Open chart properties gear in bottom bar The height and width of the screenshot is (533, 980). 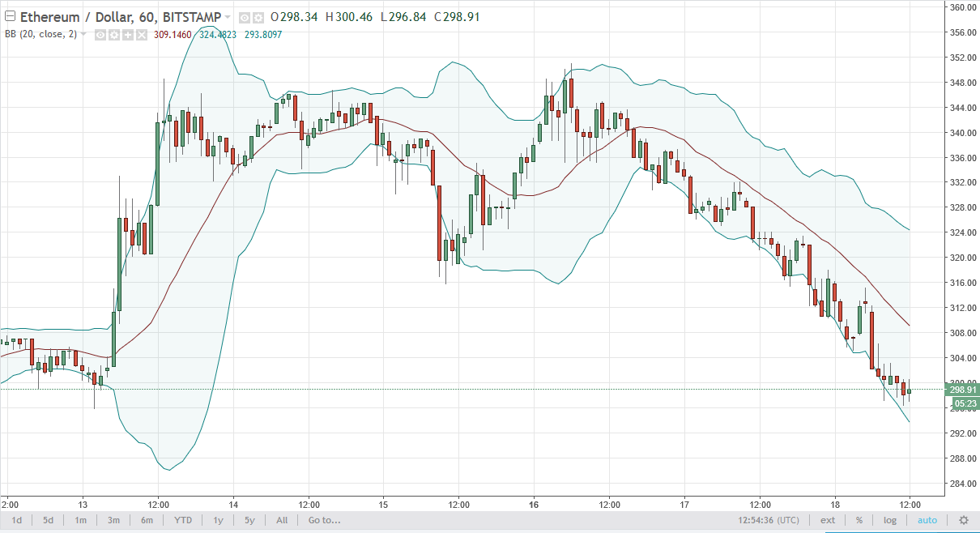964,520
